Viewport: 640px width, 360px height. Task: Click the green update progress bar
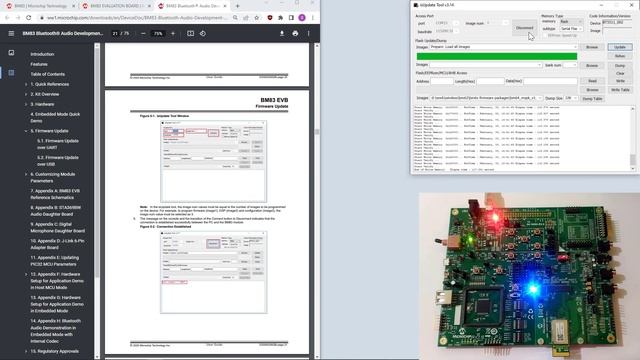tap(497, 56)
